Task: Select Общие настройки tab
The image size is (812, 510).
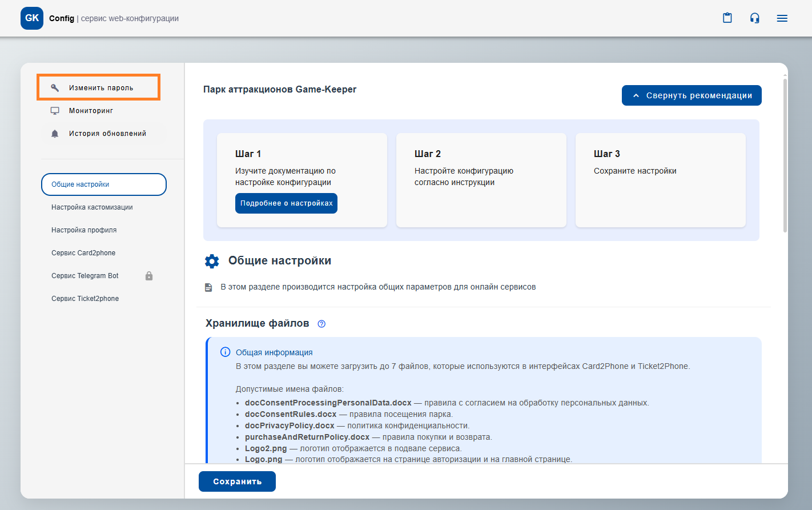Action: pos(103,184)
